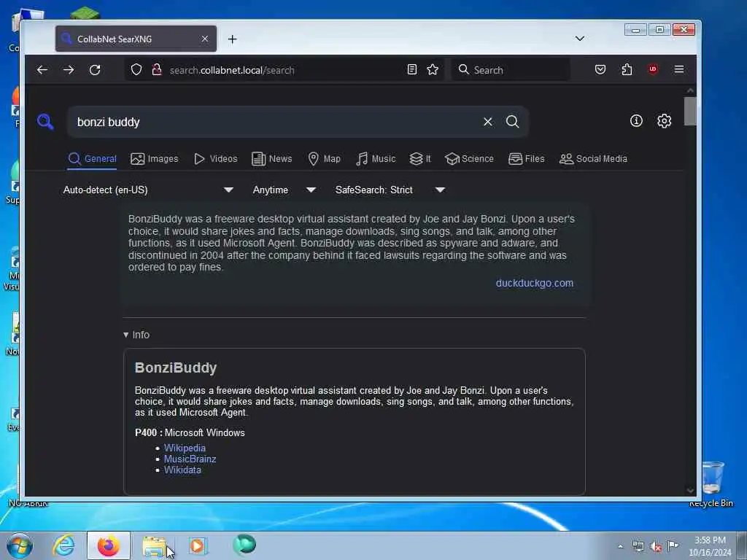Select the General search category
This screenshot has width=747, height=560.
[93, 158]
